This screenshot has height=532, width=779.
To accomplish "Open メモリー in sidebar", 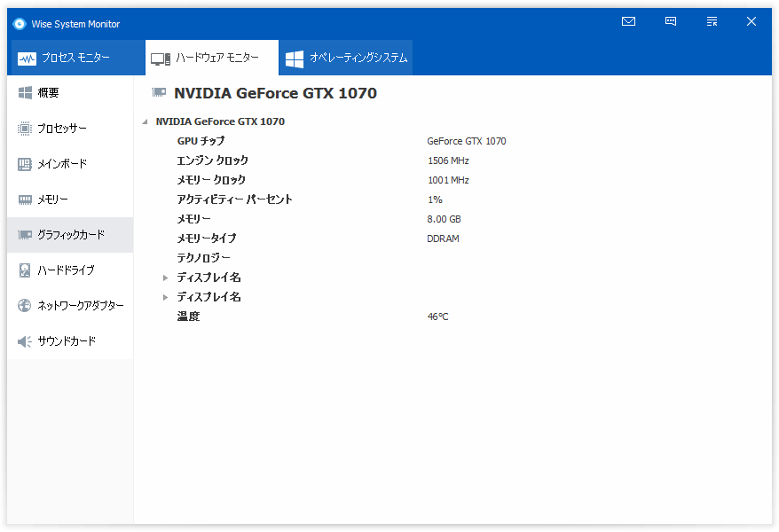I will click(x=70, y=199).
